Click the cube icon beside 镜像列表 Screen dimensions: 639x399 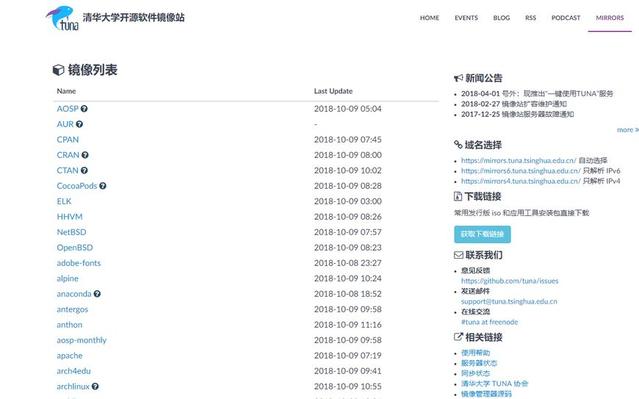[x=59, y=70]
